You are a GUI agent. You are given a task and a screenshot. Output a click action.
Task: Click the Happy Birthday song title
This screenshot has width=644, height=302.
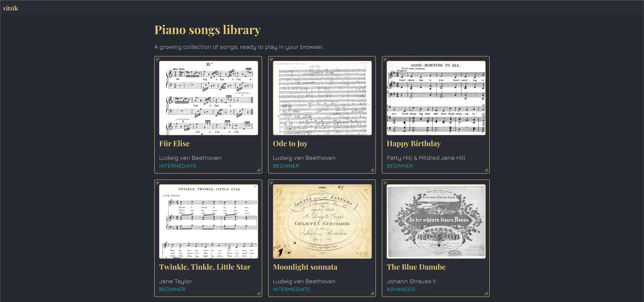[x=413, y=144]
